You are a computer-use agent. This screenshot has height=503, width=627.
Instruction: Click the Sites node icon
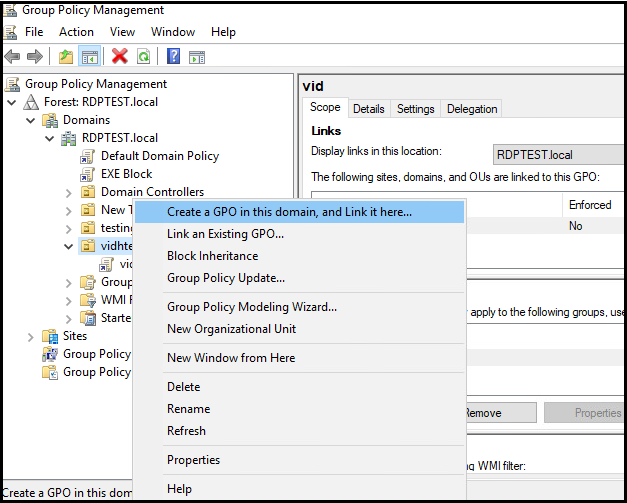(50, 336)
